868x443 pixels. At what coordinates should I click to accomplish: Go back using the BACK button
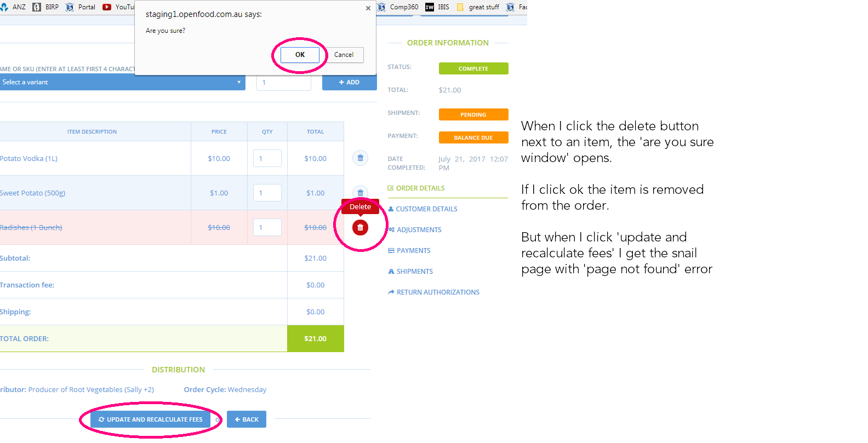click(x=247, y=419)
